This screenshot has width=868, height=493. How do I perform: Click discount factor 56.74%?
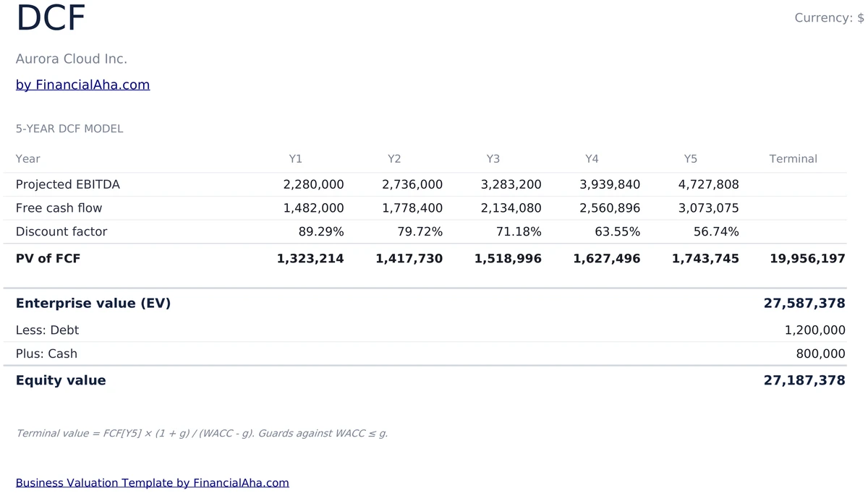click(x=716, y=232)
